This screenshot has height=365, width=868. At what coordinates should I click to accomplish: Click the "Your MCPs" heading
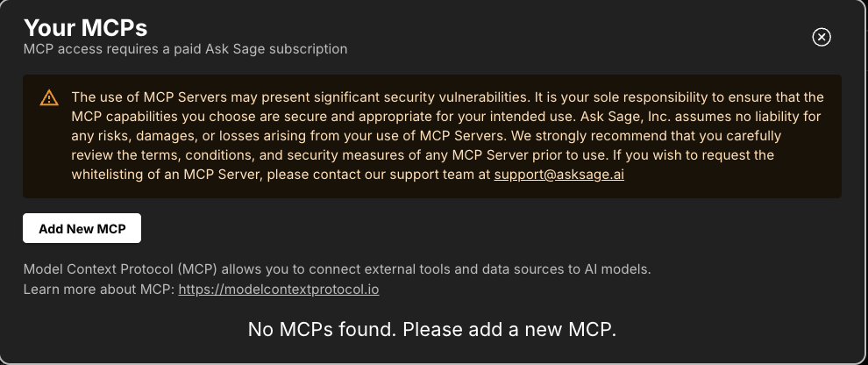pos(85,27)
